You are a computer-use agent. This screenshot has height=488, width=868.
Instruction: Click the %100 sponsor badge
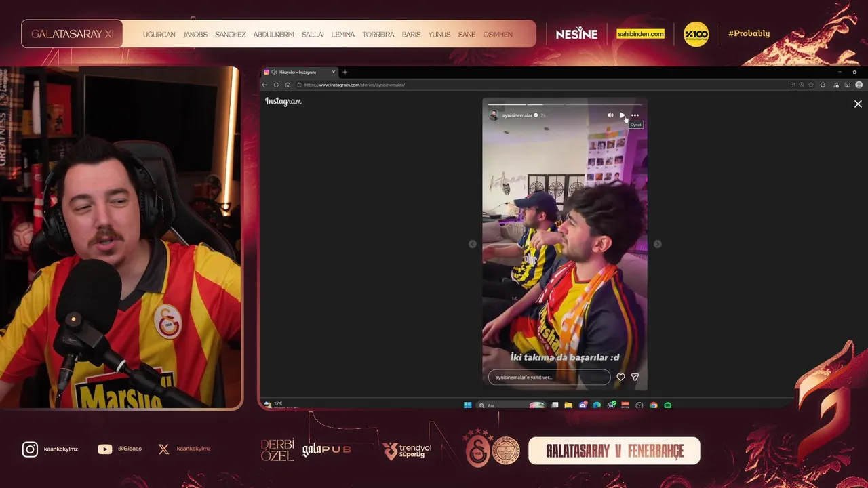(696, 34)
